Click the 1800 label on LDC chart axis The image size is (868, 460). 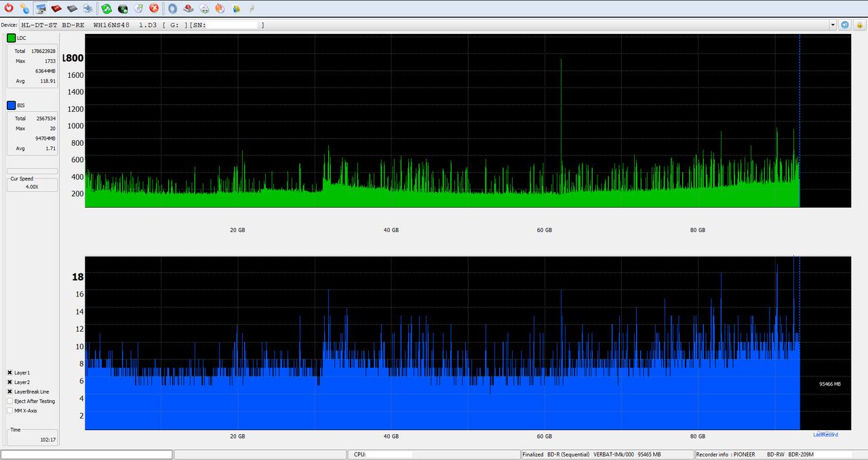point(73,58)
